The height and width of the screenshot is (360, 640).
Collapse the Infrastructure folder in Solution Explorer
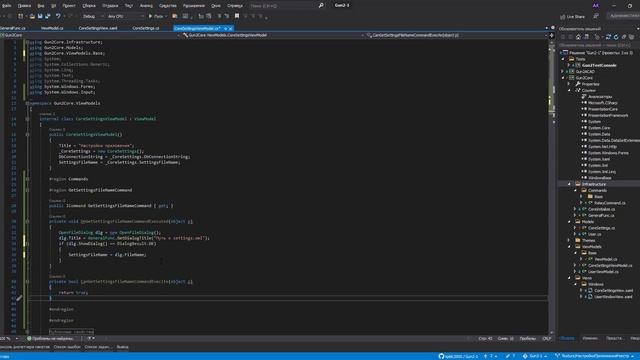coord(569,184)
